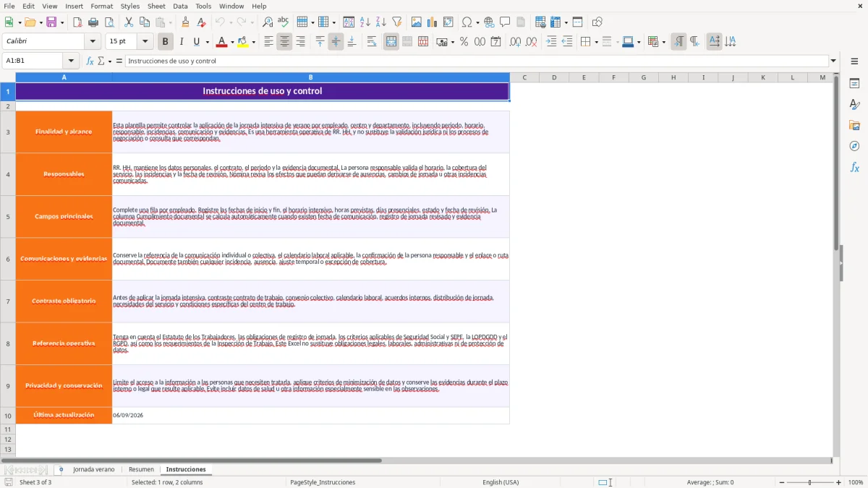Toggle Center Vertically alignment
868x488 pixels.
point(336,42)
